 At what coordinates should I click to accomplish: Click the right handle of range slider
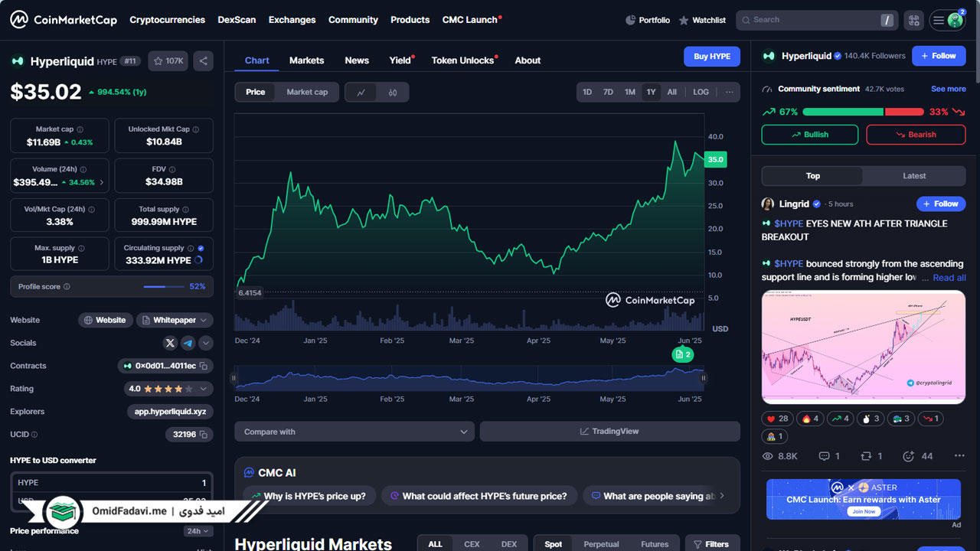click(704, 378)
